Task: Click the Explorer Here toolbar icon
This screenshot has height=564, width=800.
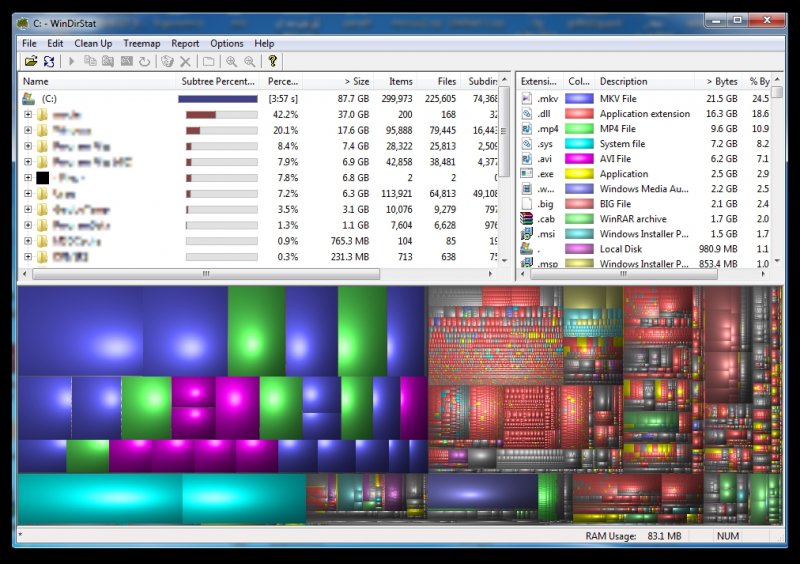Action: click(x=108, y=61)
